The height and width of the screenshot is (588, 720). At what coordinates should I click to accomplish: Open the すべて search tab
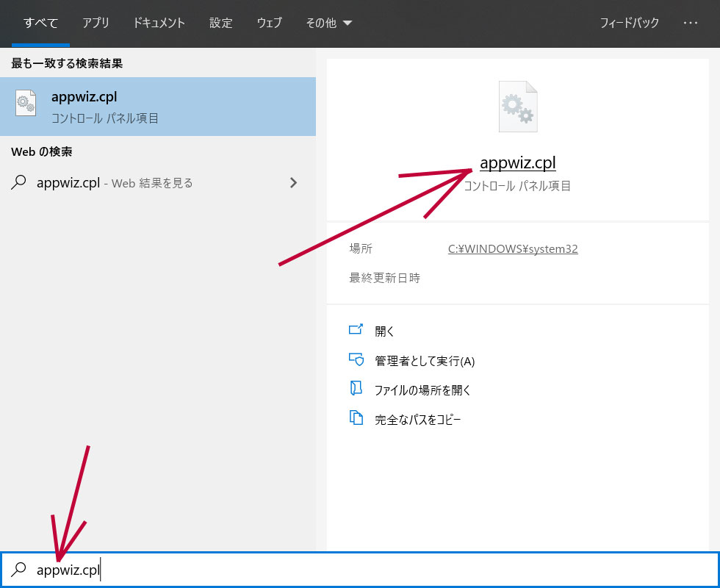tap(41, 23)
